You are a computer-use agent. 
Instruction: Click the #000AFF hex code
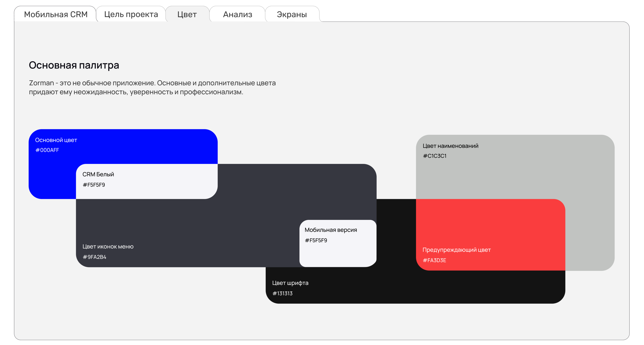(x=47, y=150)
